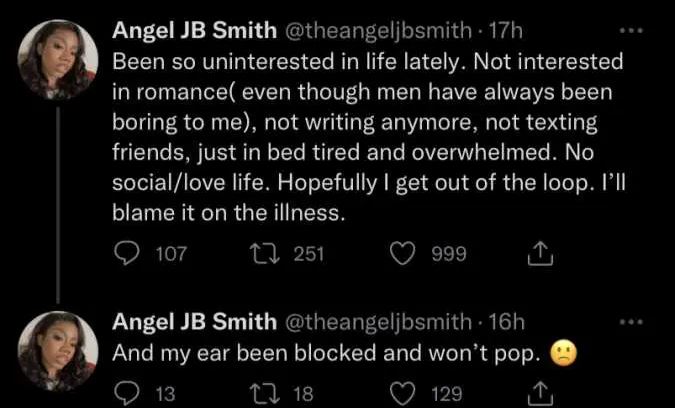Reply to the blocked ear tweet

pyautogui.click(x=127, y=395)
